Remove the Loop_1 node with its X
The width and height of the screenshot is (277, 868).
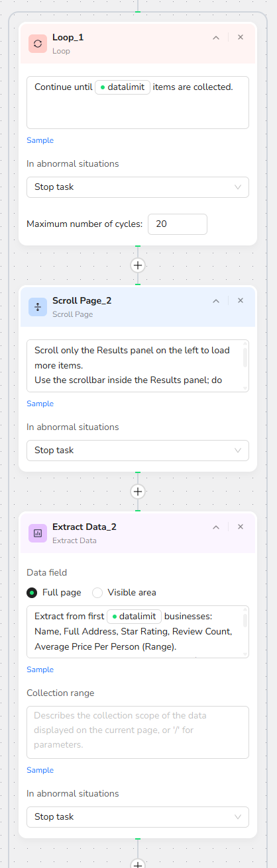tap(241, 38)
